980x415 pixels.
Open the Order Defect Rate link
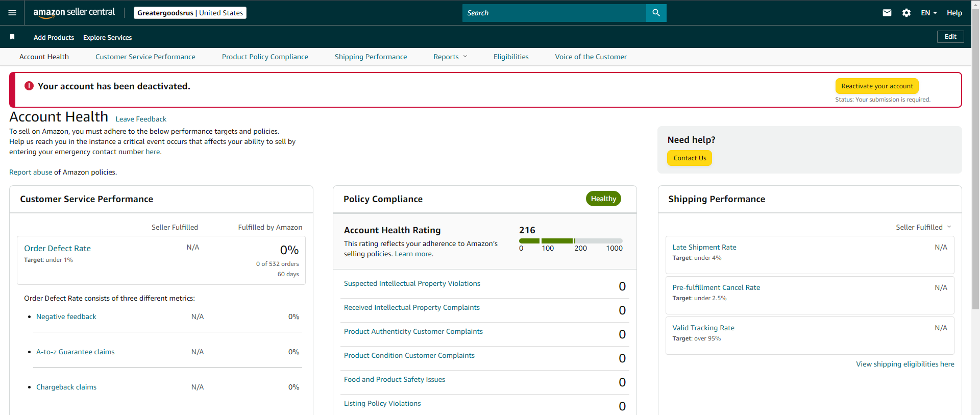(58, 248)
